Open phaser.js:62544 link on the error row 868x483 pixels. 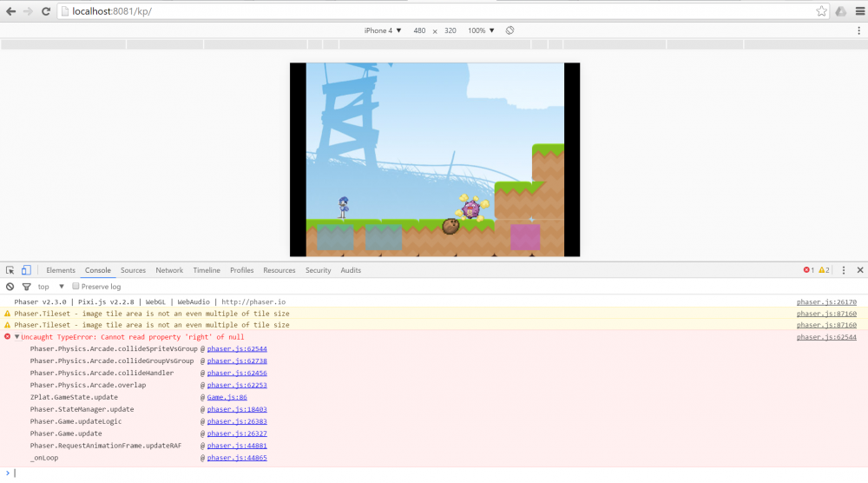826,337
